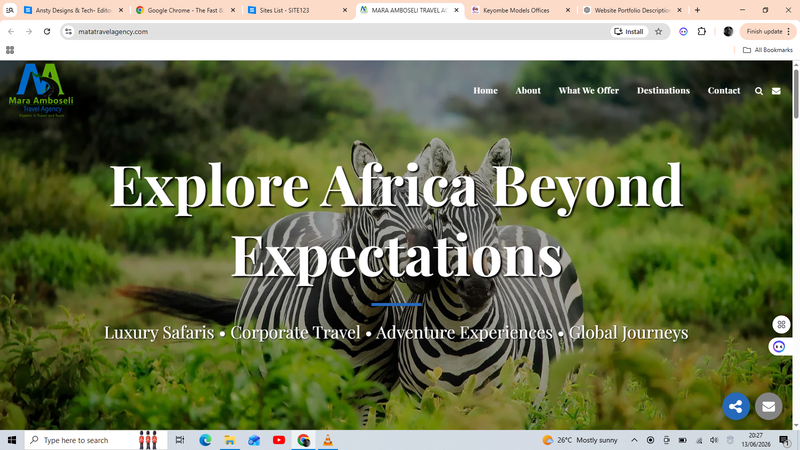800x450 pixels.
Task: Close the Website Portfolio Description tab
Action: (x=679, y=10)
